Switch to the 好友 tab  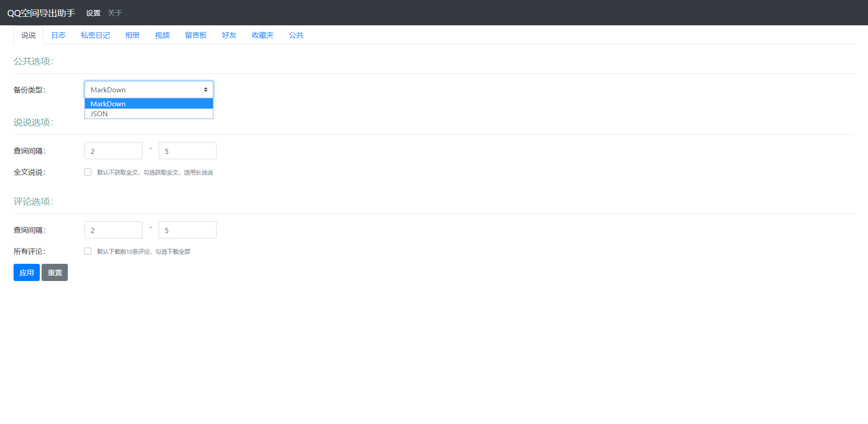229,35
